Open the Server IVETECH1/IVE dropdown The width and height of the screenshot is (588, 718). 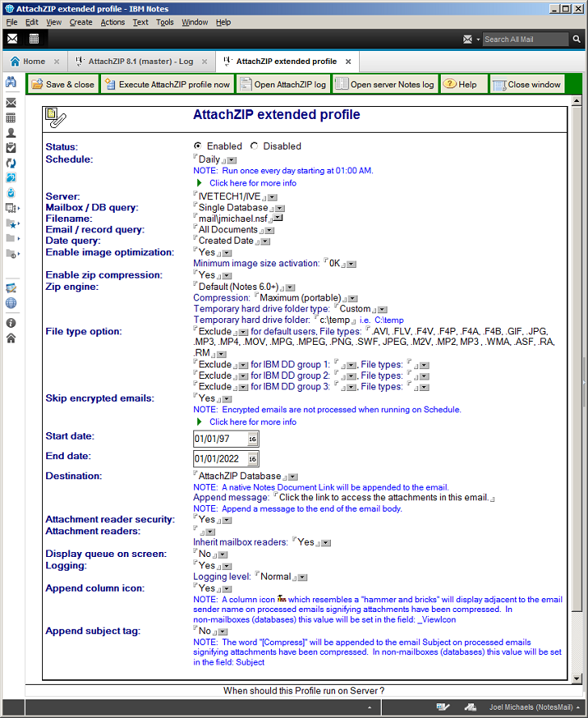pos(273,198)
